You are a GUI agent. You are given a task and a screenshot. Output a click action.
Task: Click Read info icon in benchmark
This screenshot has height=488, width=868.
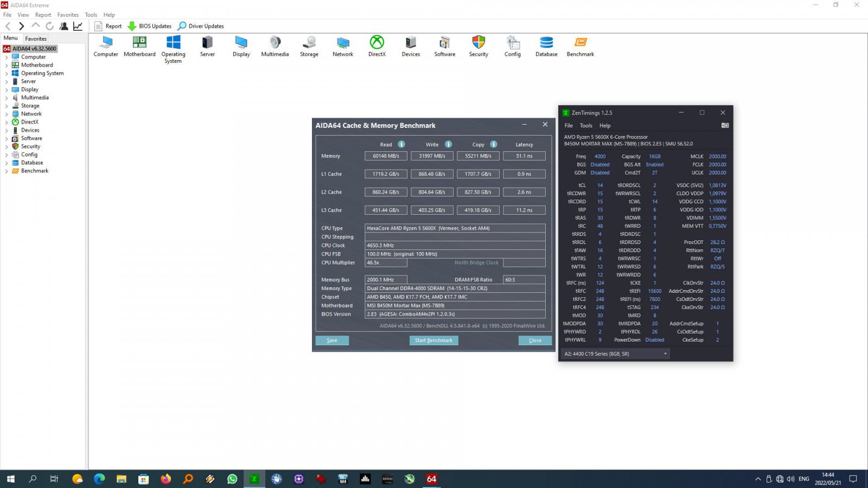tap(401, 144)
